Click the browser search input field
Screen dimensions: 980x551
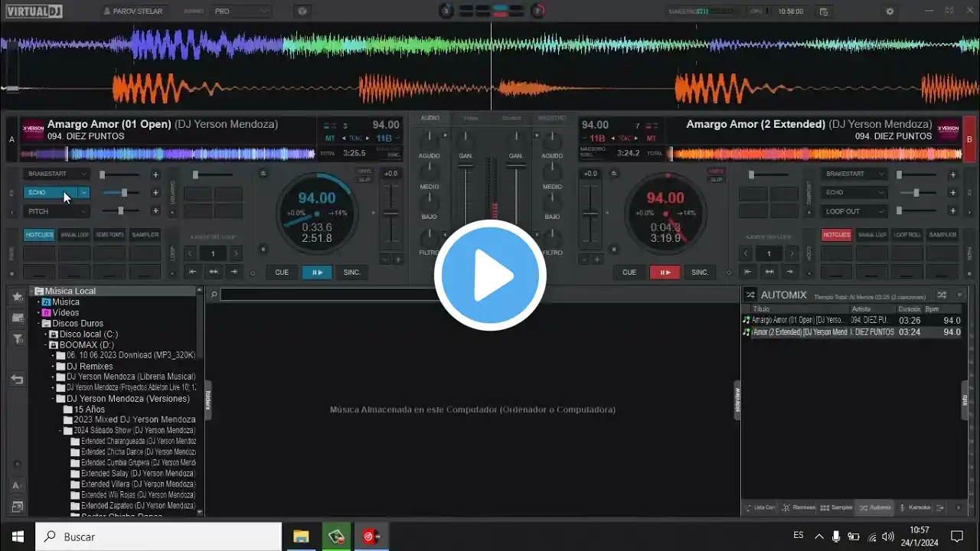pos(329,295)
